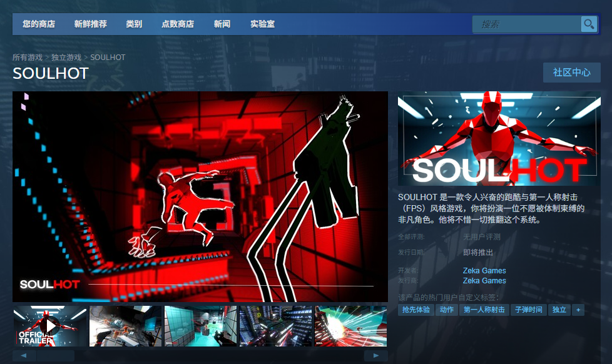Select the fourth screenshot thumbnail
Image resolution: width=612 pixels, height=364 pixels.
[x=276, y=326]
